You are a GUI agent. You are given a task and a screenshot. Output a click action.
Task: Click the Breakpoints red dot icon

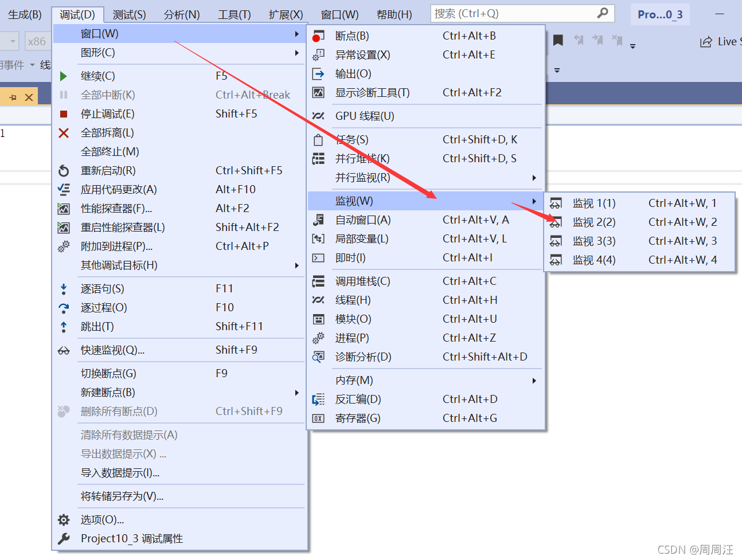[318, 37]
